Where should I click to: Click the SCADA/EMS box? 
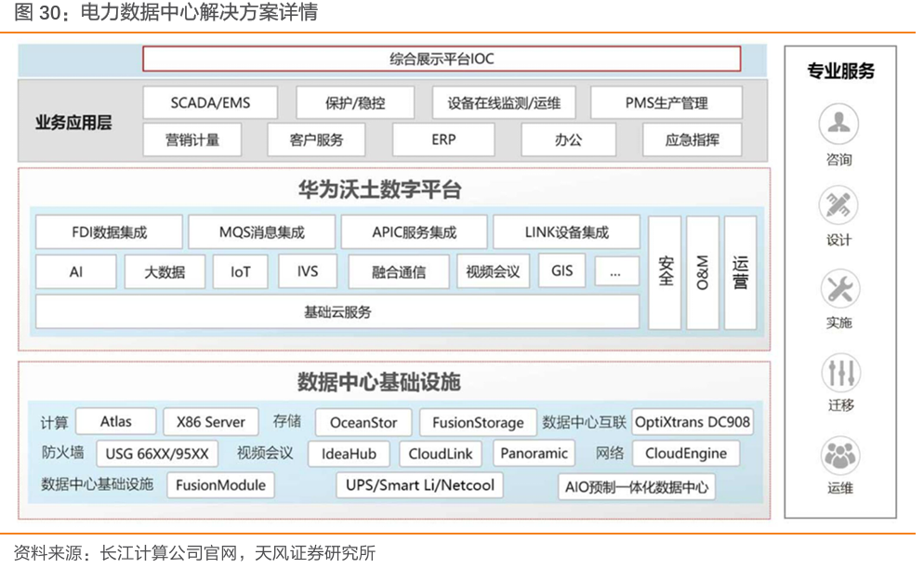[210, 103]
